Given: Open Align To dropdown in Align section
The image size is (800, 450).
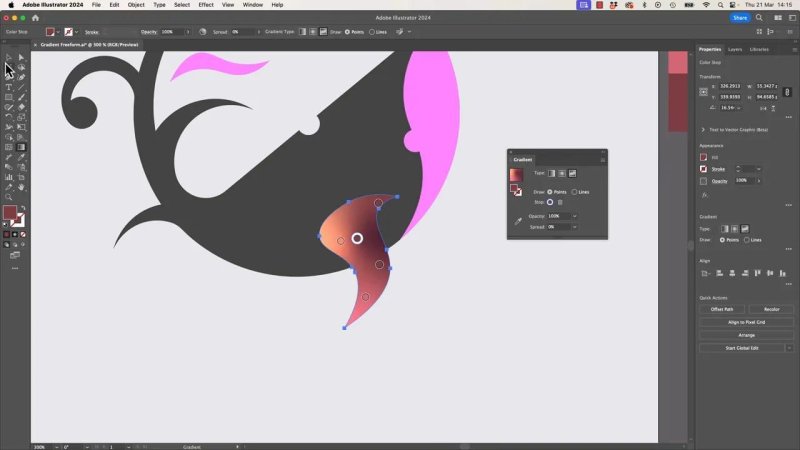Looking at the screenshot, I should [706, 273].
